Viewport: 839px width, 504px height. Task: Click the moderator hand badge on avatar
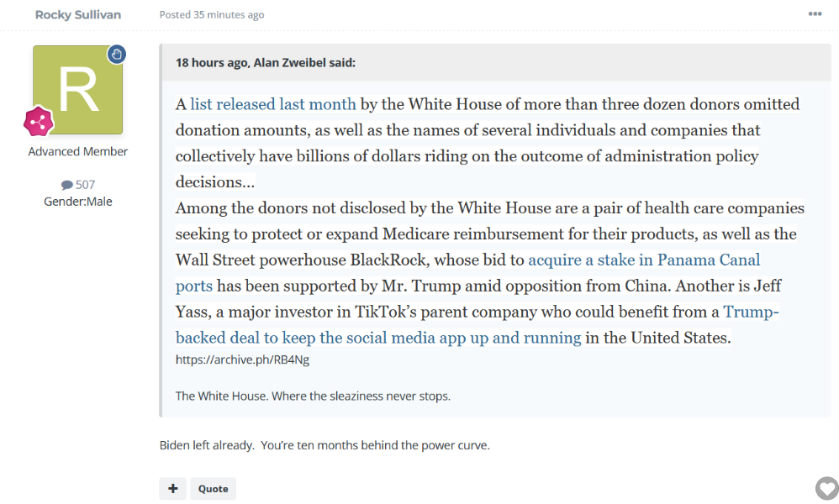(x=117, y=55)
